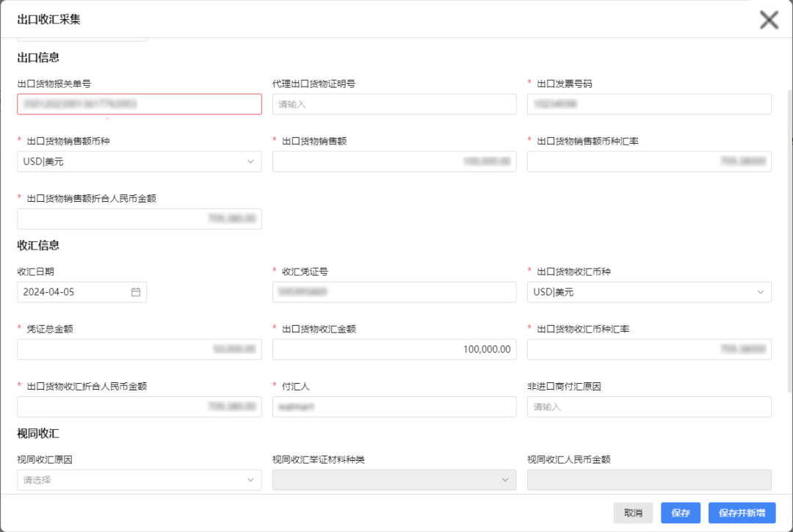
Task: Focus 出口货物销售额折合人民币金额 field
Action: 140,219
